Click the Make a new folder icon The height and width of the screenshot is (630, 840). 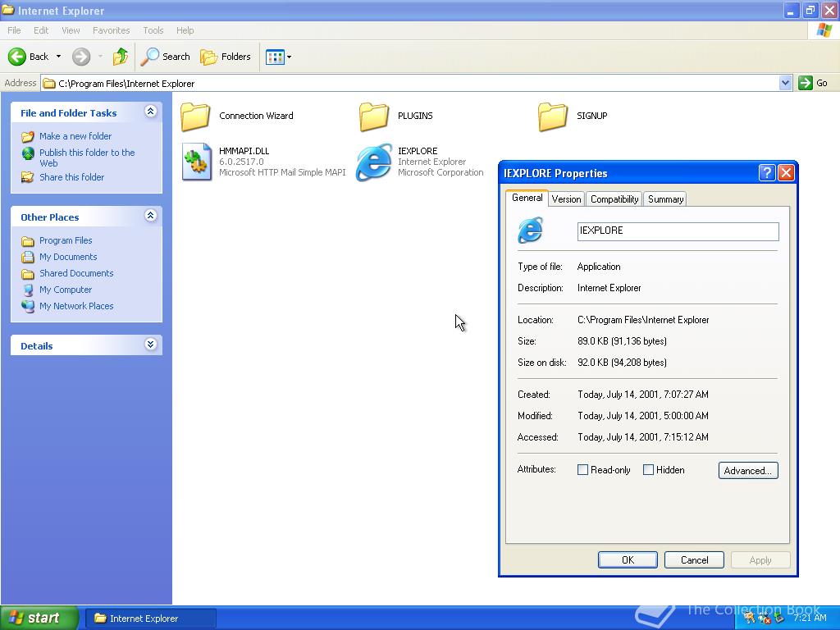pyautogui.click(x=28, y=136)
